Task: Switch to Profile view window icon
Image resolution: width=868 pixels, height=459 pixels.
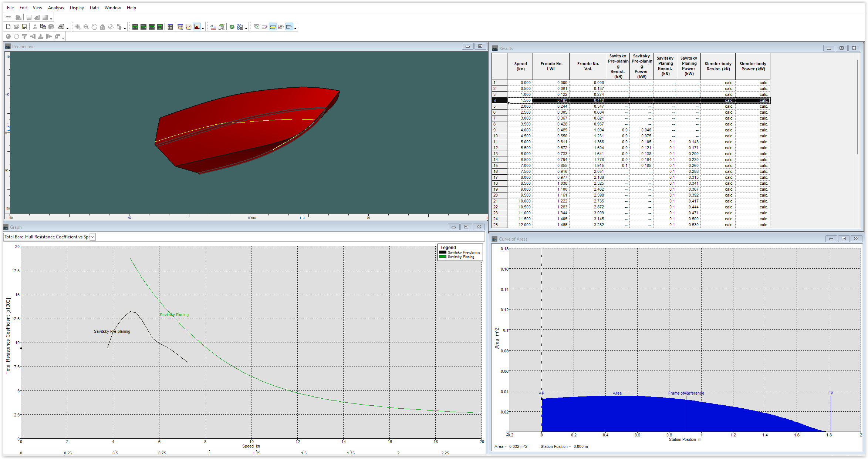Action: point(152,27)
